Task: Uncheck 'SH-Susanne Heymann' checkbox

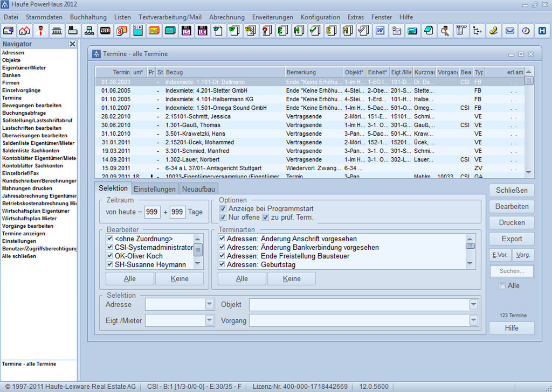Action: 109,264
